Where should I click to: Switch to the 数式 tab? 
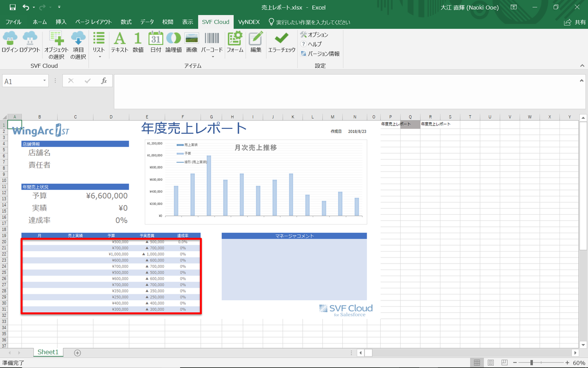126,22
